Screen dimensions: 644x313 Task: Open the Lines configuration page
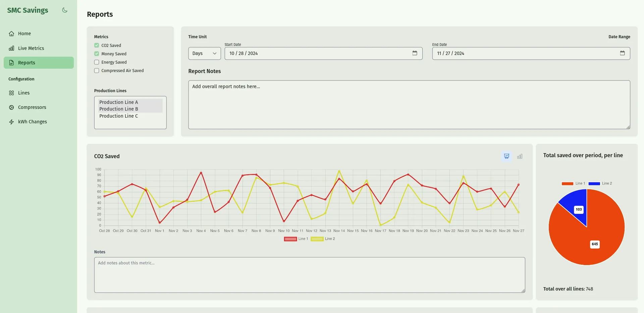23,93
